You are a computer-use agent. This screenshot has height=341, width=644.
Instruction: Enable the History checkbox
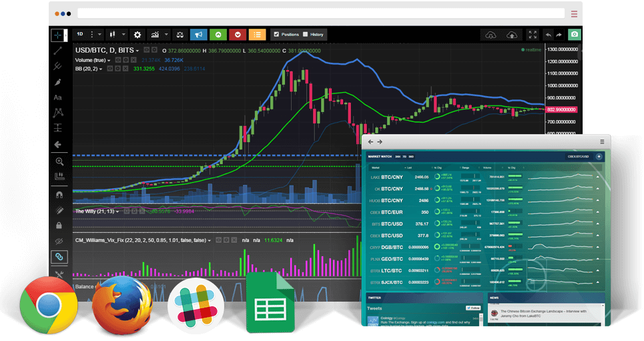(305, 35)
